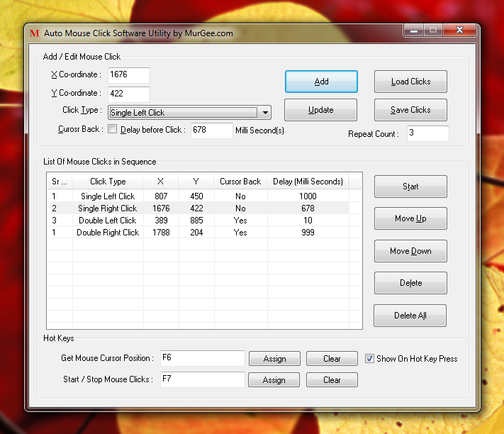
Task: Click the Move Down button
Action: 410,251
